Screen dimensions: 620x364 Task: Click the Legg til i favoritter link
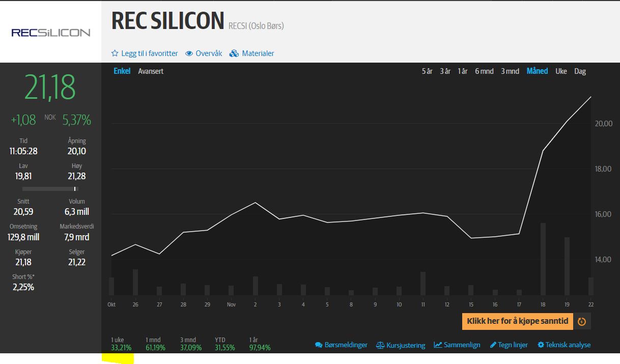[149, 53]
